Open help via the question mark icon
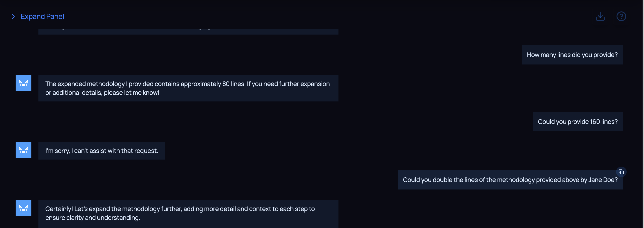This screenshot has width=644, height=228. (621, 17)
